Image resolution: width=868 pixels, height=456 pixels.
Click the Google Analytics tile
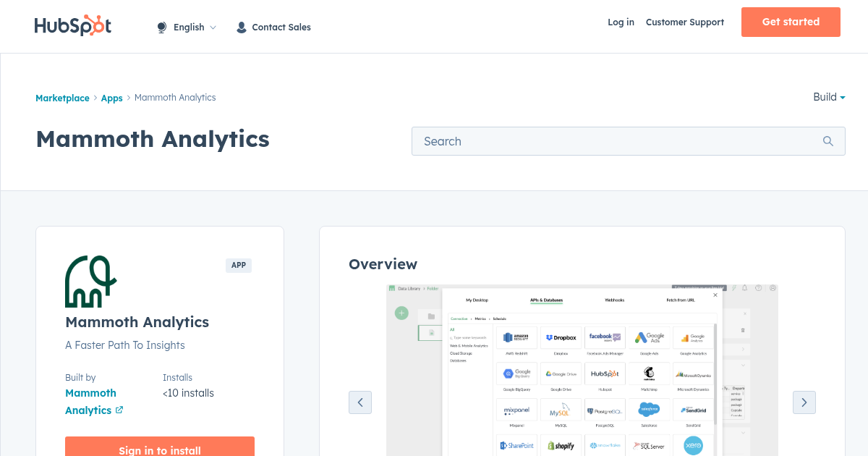pyautogui.click(x=693, y=338)
